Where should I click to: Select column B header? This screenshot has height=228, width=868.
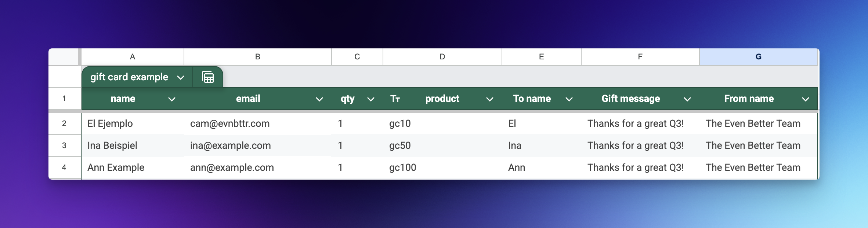pyautogui.click(x=258, y=57)
